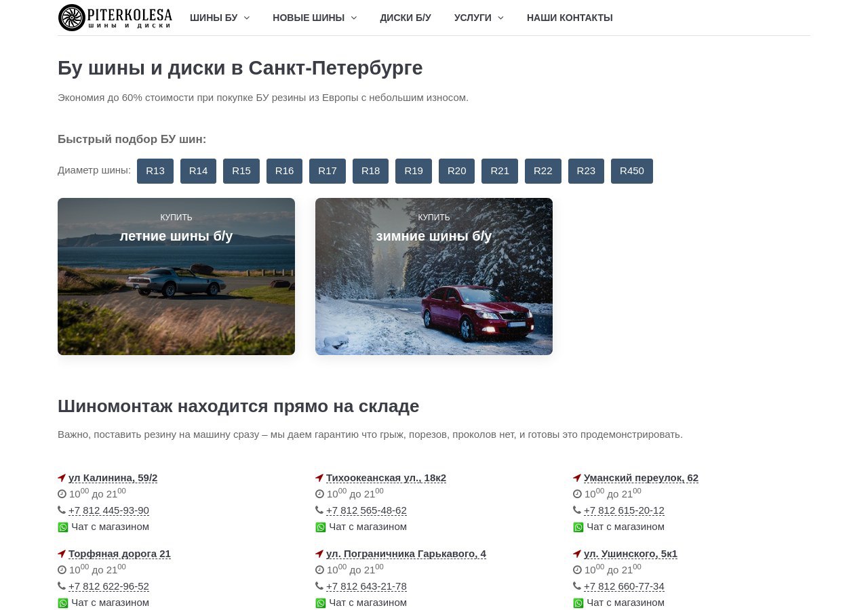Choose the R20 diameter button

(456, 171)
